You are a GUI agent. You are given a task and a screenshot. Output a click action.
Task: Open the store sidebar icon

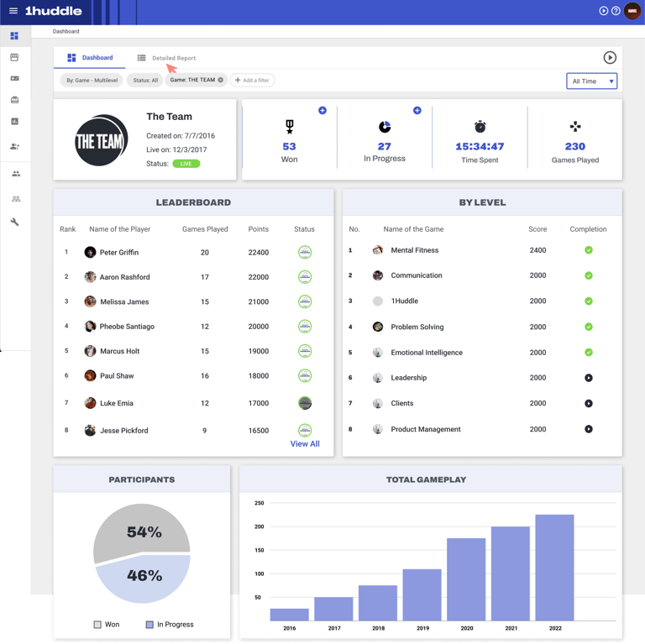(x=14, y=57)
